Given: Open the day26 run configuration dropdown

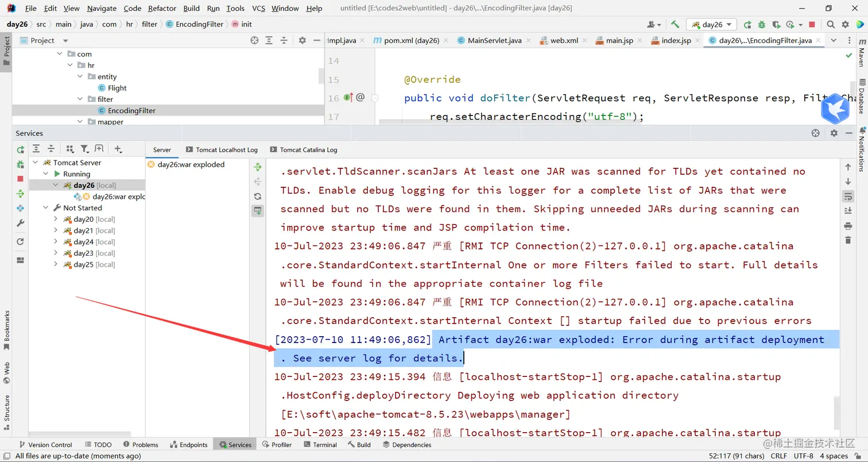Looking at the screenshot, I should [x=712, y=25].
